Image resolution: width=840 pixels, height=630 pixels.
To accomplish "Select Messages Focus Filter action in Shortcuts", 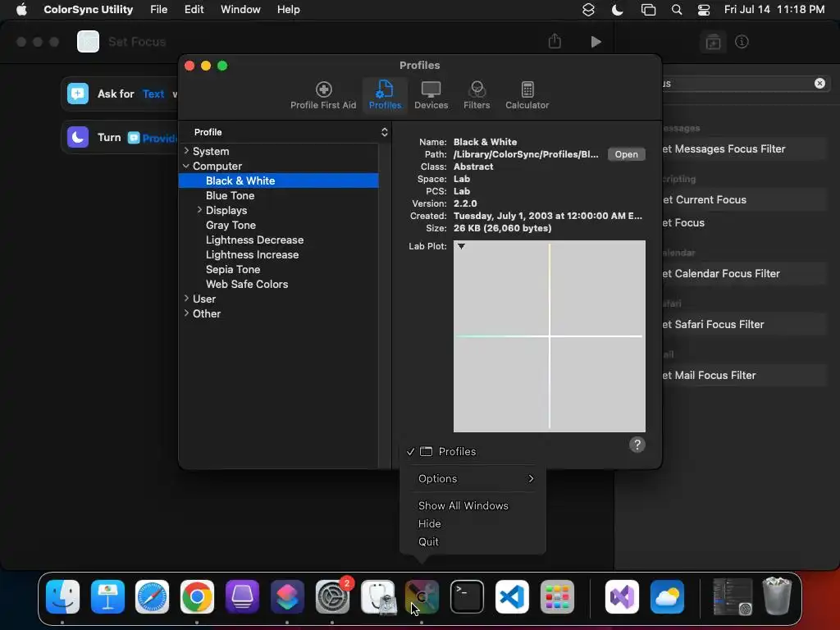I will point(745,149).
